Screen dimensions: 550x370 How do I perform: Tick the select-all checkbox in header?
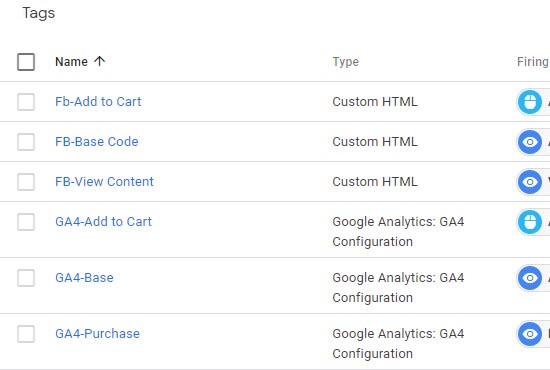[x=26, y=62]
